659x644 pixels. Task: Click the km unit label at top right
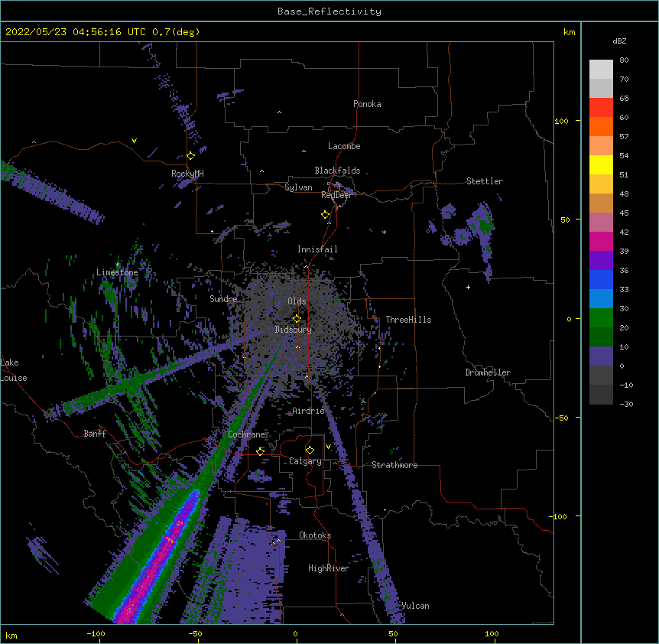pyautogui.click(x=569, y=32)
